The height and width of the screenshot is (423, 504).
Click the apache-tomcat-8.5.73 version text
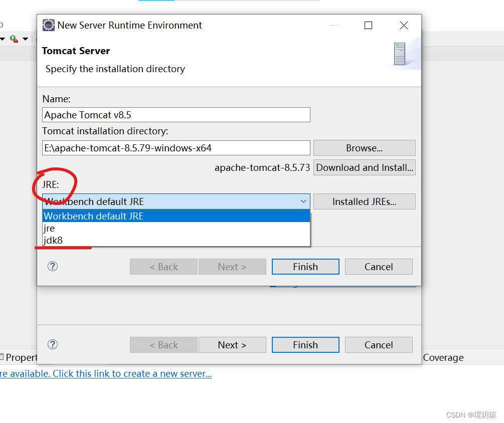point(262,168)
